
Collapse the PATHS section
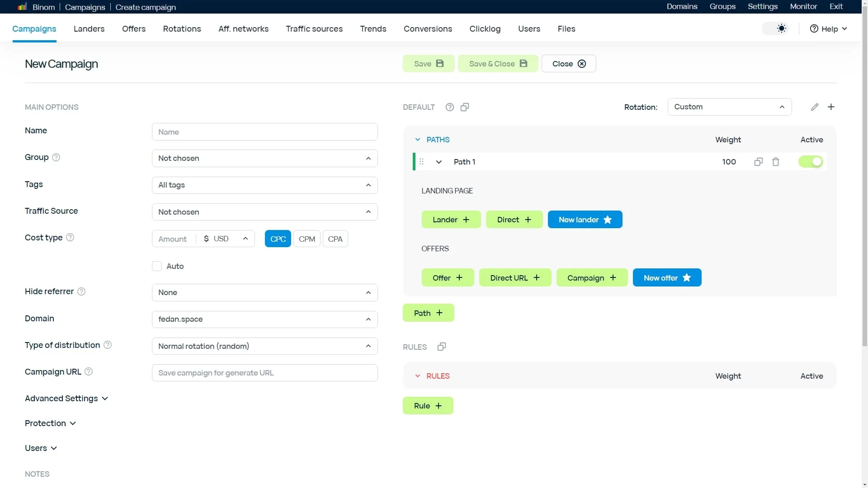418,140
